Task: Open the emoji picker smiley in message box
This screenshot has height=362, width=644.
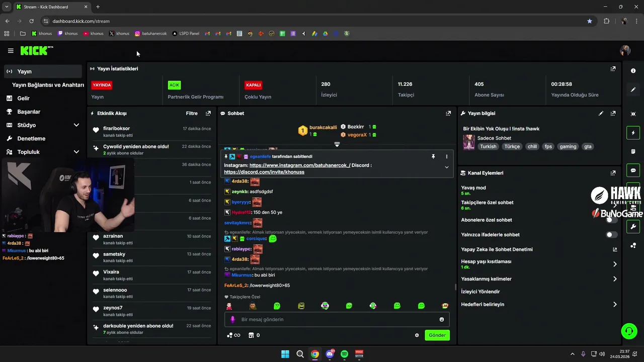Action: coord(442,319)
